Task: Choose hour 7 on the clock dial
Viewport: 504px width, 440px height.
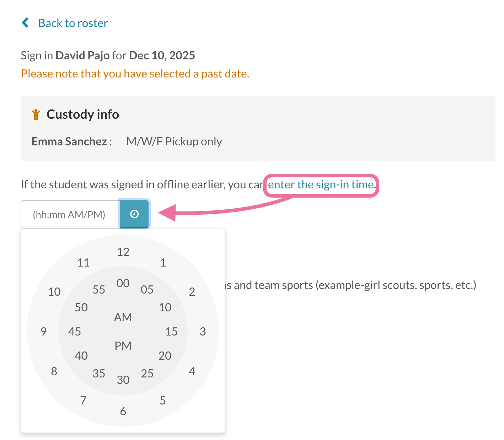Action: 83,401
